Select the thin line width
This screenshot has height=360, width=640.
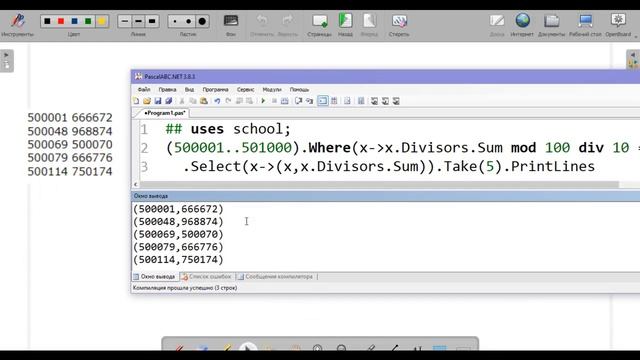[125, 21]
